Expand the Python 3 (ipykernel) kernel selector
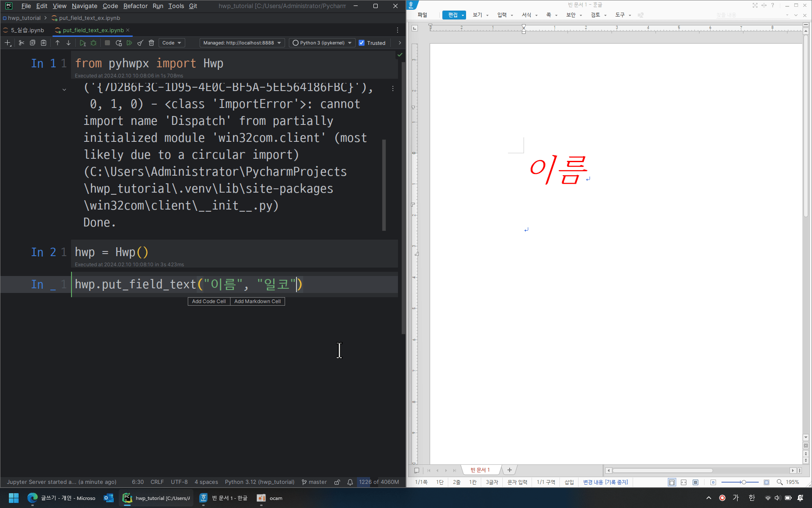This screenshot has width=812, height=508. coord(322,43)
